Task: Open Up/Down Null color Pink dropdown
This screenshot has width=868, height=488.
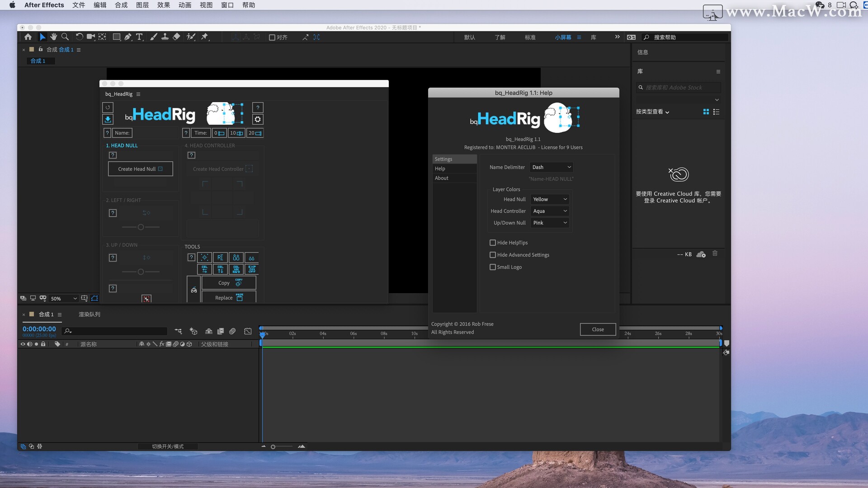Action: pos(550,223)
